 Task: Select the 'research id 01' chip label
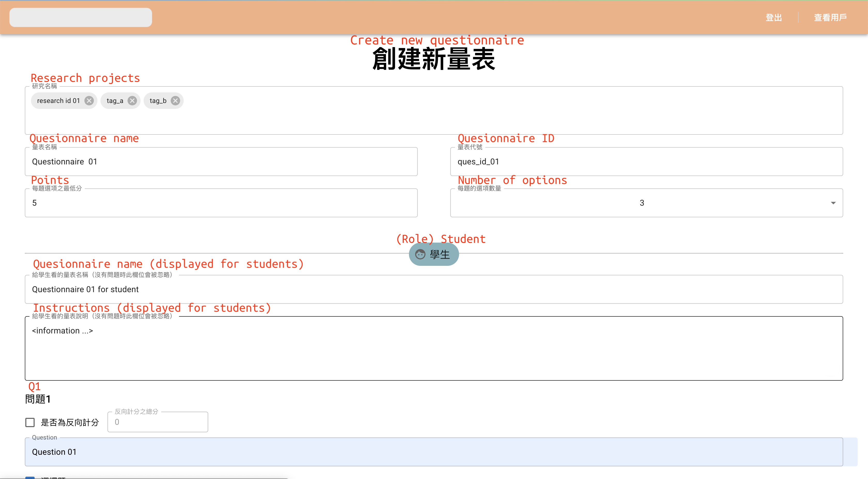point(58,101)
